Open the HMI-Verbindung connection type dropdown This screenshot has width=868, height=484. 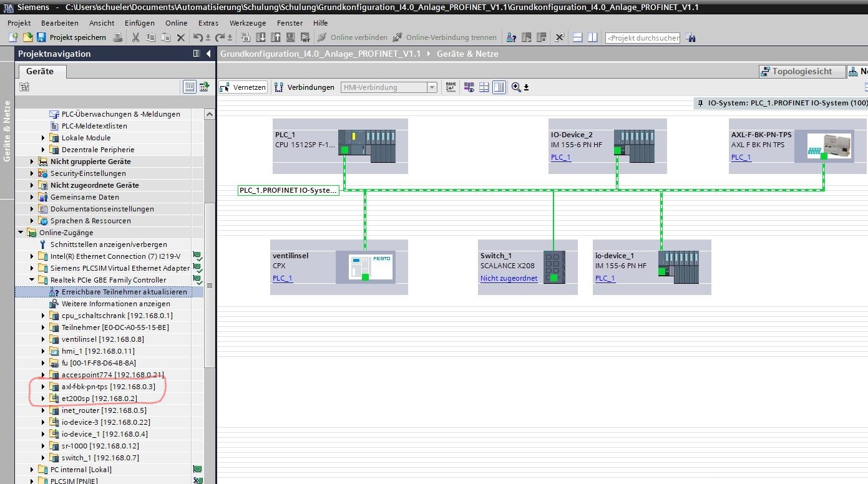click(x=431, y=87)
